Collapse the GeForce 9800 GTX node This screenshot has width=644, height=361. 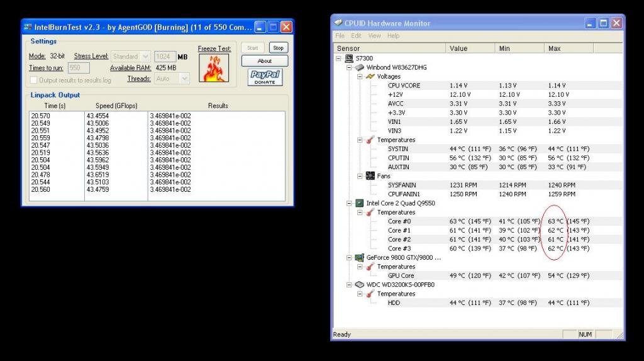click(x=349, y=257)
